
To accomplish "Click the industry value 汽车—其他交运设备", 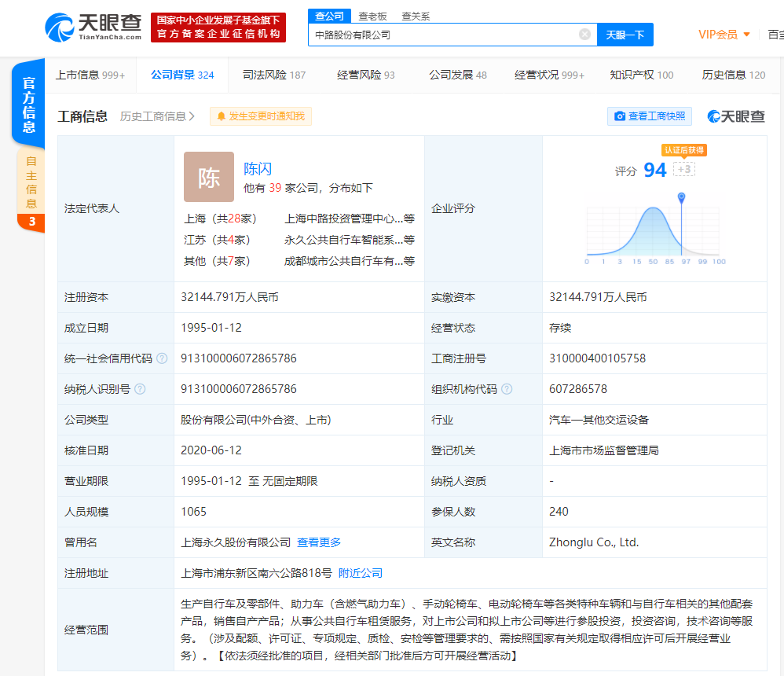I will 599,420.
